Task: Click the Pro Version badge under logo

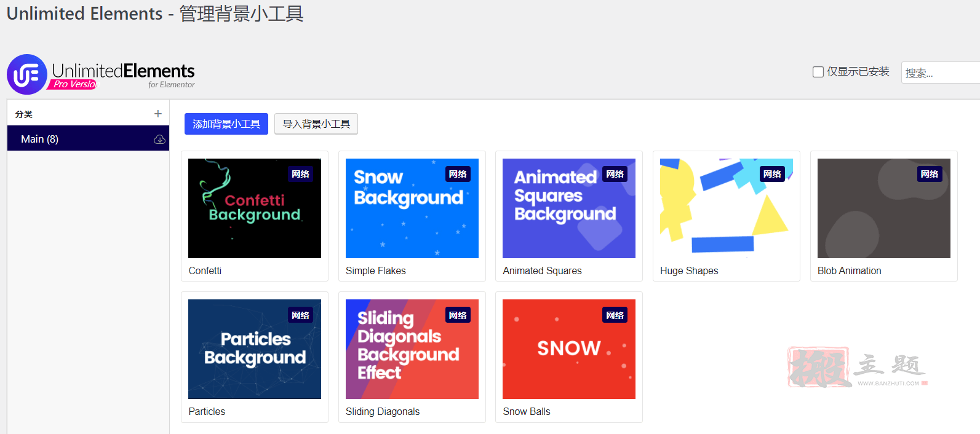Action: pyautogui.click(x=73, y=84)
